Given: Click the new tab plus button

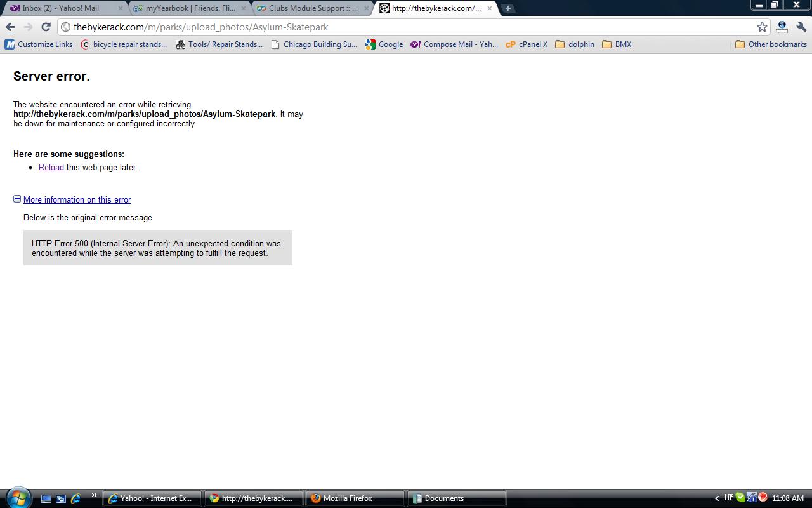Looking at the screenshot, I should pyautogui.click(x=507, y=8).
